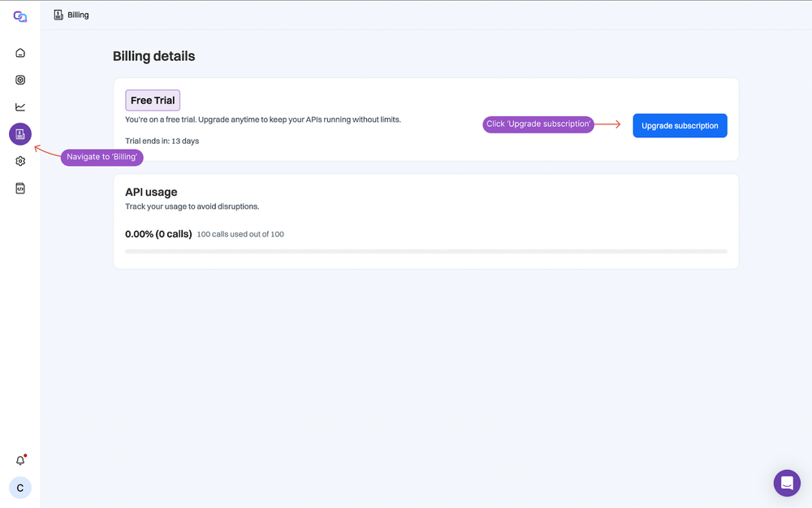
Task: Click the 'Click Upgrade subscription' annotation bubble
Action: click(x=538, y=124)
